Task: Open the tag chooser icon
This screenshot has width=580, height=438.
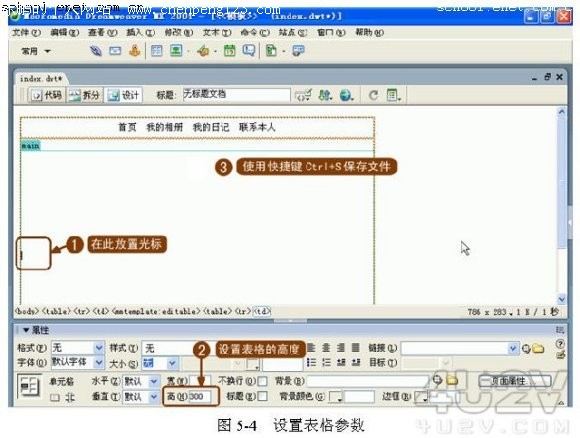Action: [298, 51]
